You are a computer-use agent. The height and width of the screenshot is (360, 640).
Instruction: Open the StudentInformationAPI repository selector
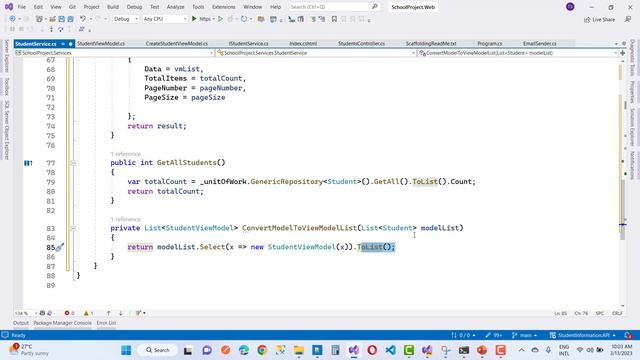pyautogui.click(x=582, y=335)
